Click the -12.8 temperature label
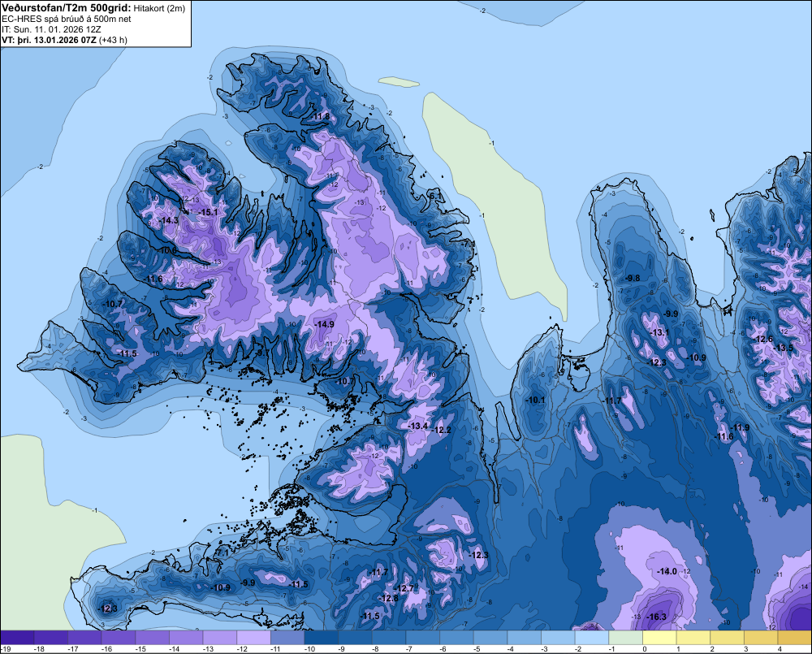Viewport: 812px width, 654px height. pyautogui.click(x=388, y=598)
